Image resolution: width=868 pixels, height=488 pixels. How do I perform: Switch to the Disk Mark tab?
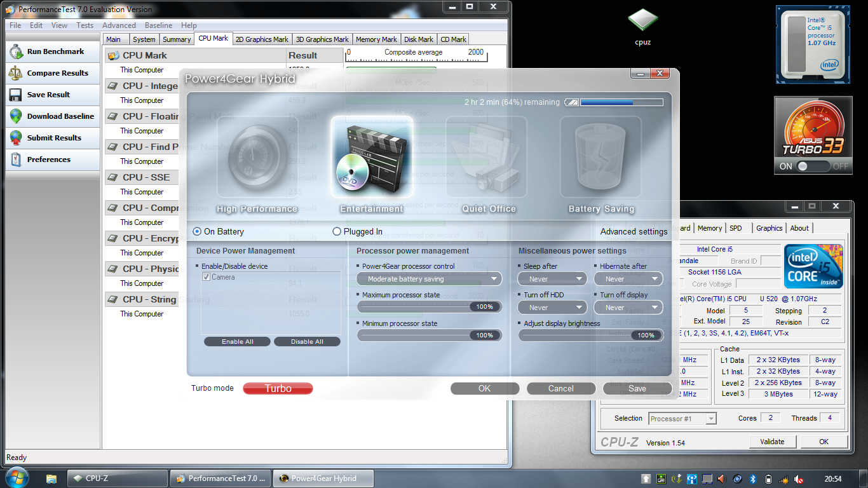pos(418,39)
